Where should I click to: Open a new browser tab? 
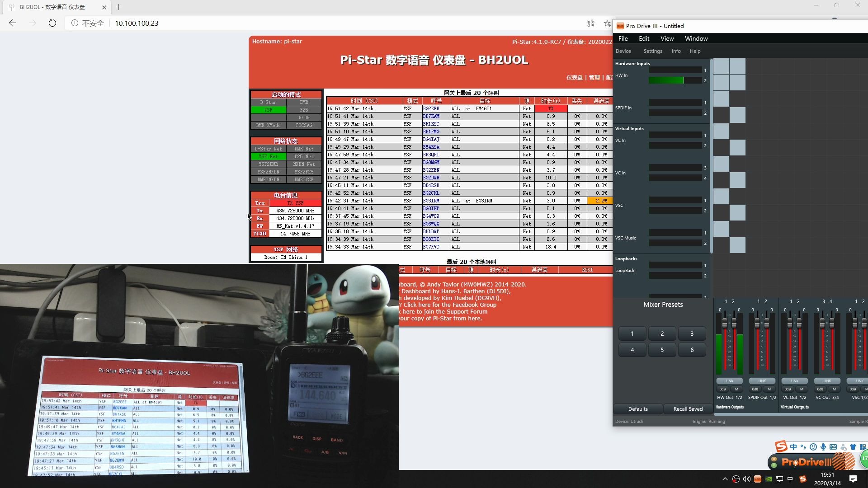point(118,7)
